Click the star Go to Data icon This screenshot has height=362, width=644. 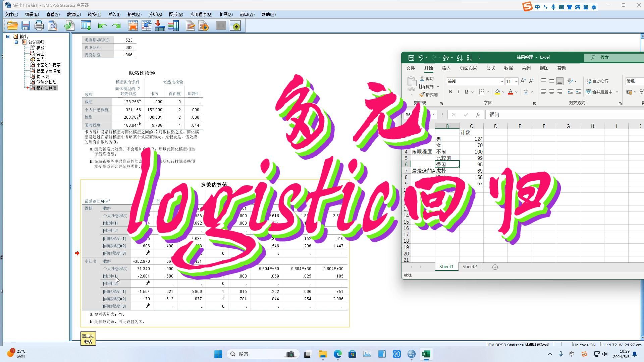[x=133, y=26]
